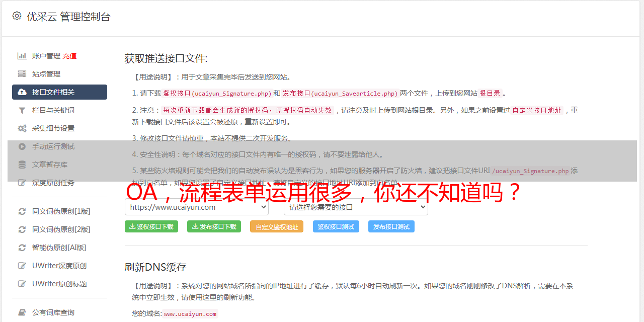This screenshot has width=644, height=322.
Task: Click 鉴权接口(ucaiyun_Signature.php) code text
Action: [x=217, y=94]
